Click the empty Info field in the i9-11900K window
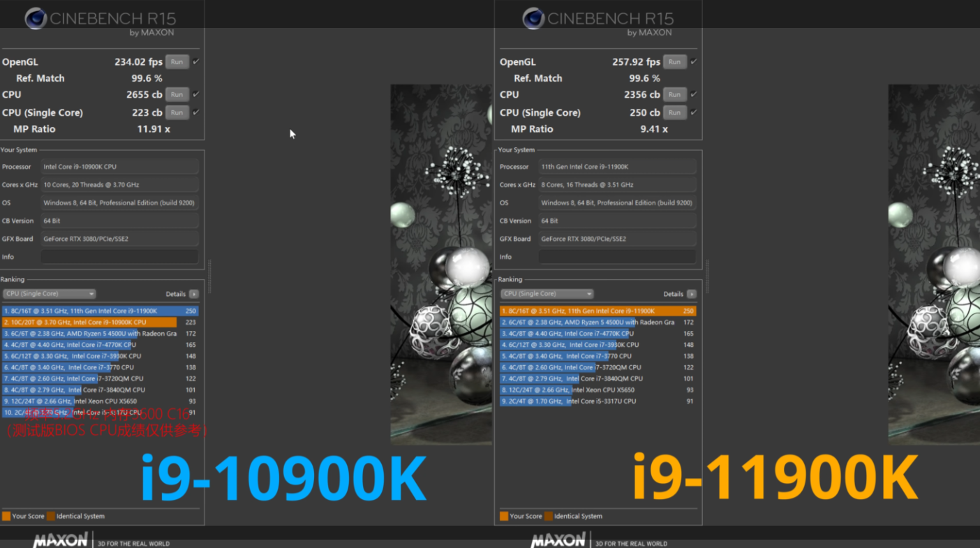The image size is (980, 548). coord(617,257)
